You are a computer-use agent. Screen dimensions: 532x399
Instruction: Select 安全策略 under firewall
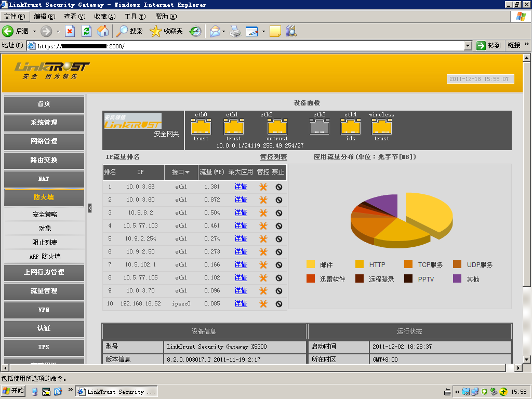click(x=45, y=215)
